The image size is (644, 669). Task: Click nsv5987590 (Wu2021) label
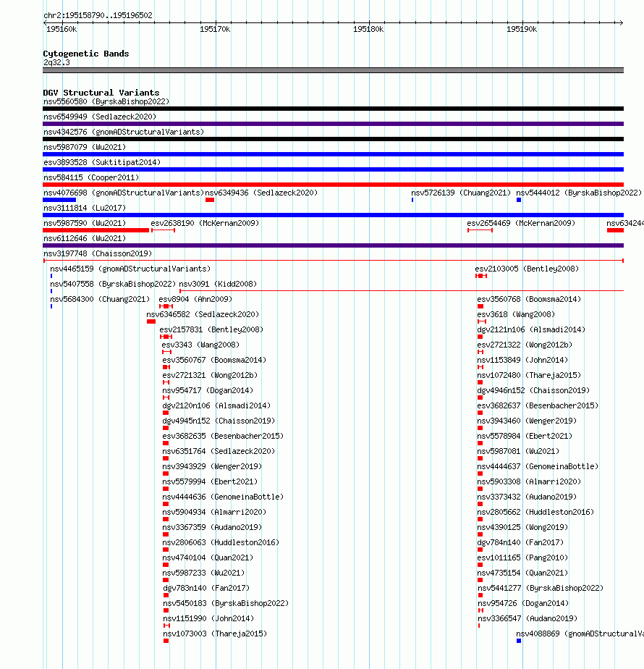(85, 223)
